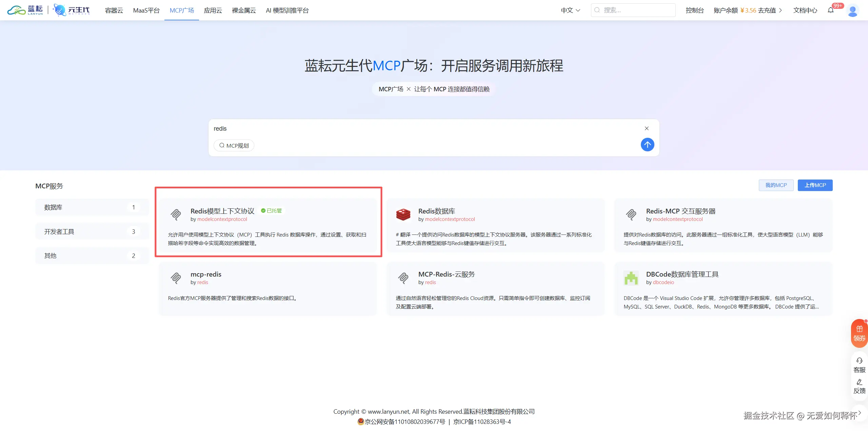868x431 pixels.
Task: Expand the collapsed side panel chevron
Action: click(x=860, y=413)
